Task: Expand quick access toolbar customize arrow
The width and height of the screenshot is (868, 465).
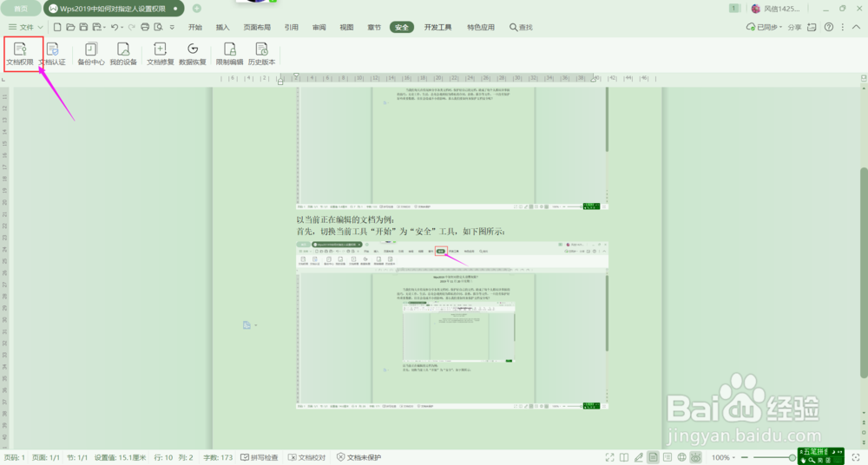Action: tap(172, 27)
